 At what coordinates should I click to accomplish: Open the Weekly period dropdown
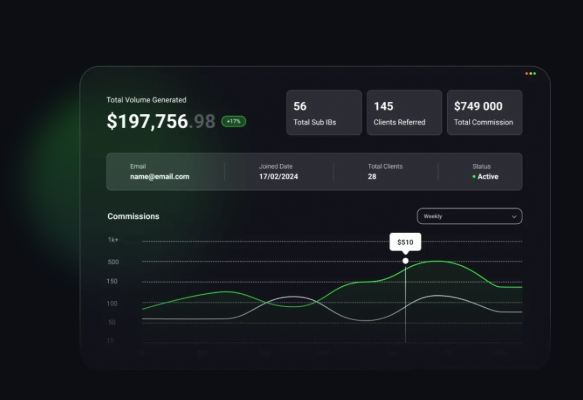469,216
